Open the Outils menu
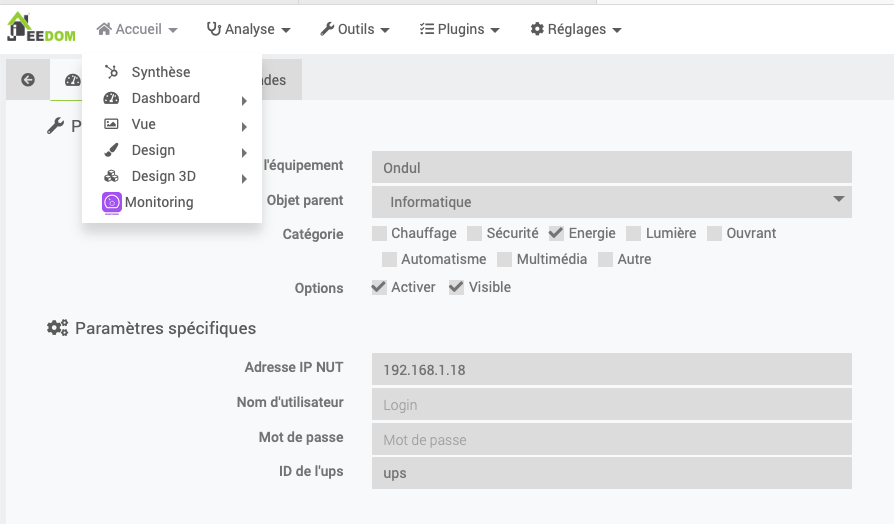Image resolution: width=894 pixels, height=524 pixels. (355, 30)
